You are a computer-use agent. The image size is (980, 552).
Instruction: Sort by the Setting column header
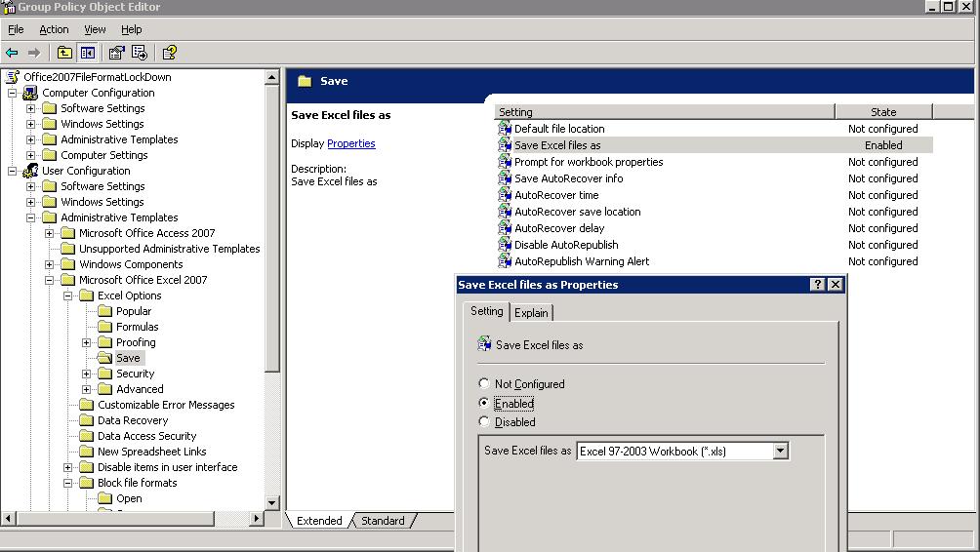coord(665,112)
